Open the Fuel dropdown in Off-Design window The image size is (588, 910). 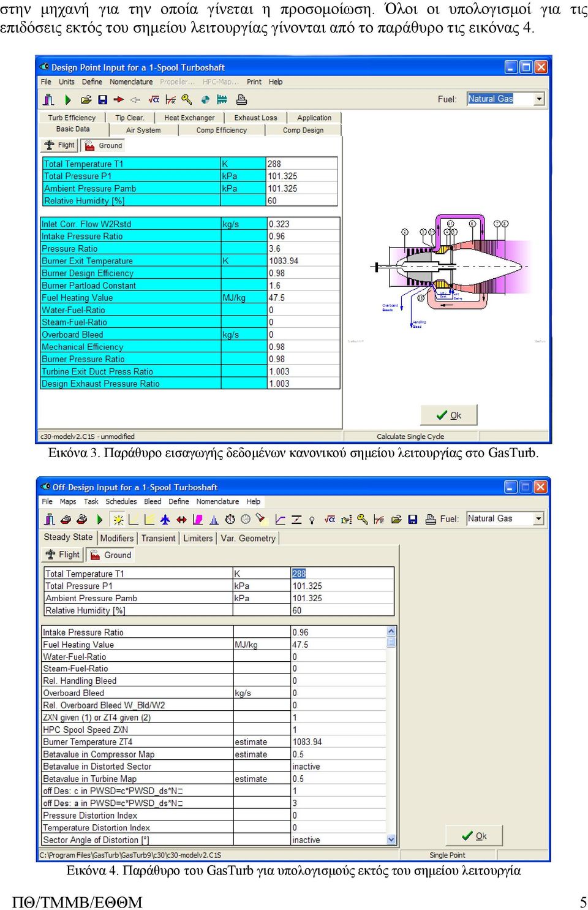pos(538,518)
